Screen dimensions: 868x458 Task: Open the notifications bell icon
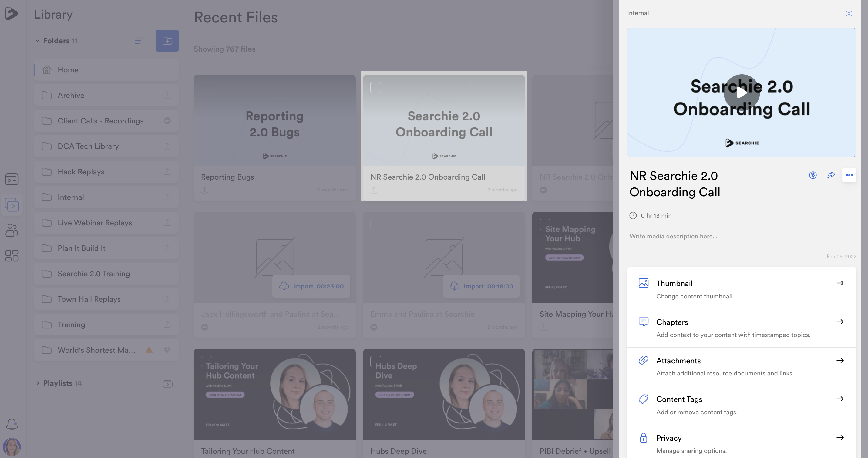tap(12, 424)
